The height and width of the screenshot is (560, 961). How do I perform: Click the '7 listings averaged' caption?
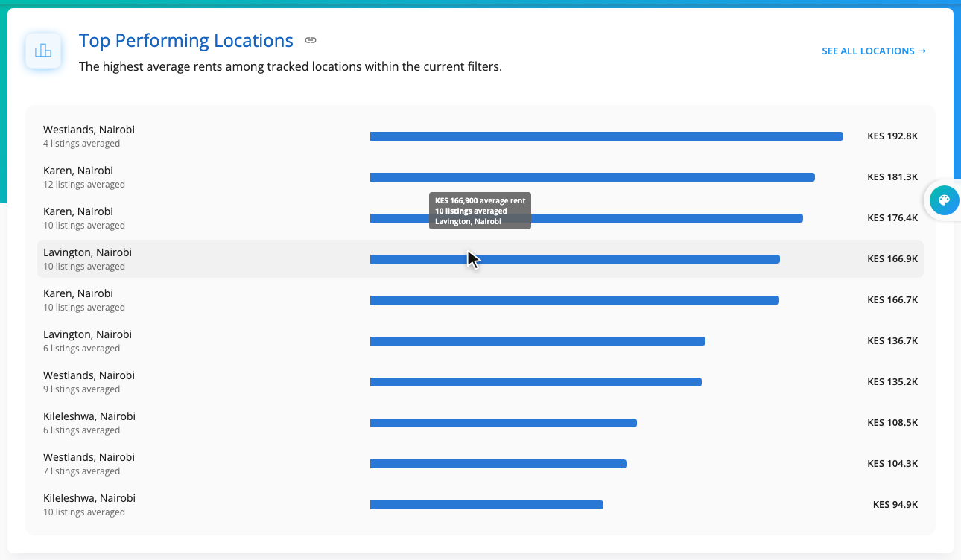pos(81,471)
